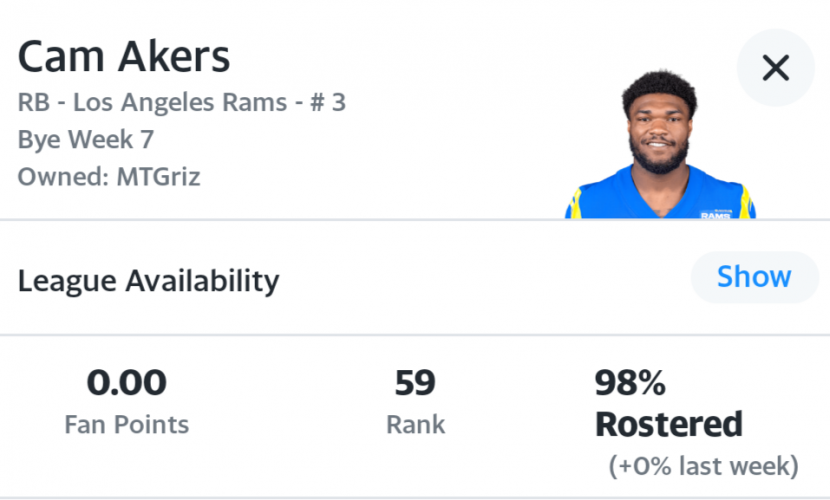Viewport: 830px width, 500px height.
Task: Click the Rams logo on the jersey
Action: [x=715, y=214]
